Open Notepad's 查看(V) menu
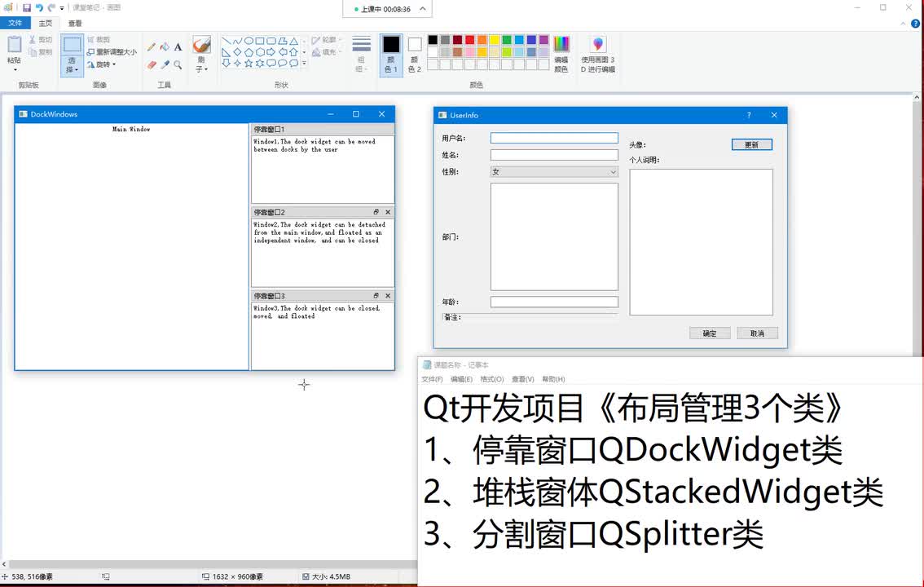This screenshot has height=587, width=924. click(522, 379)
